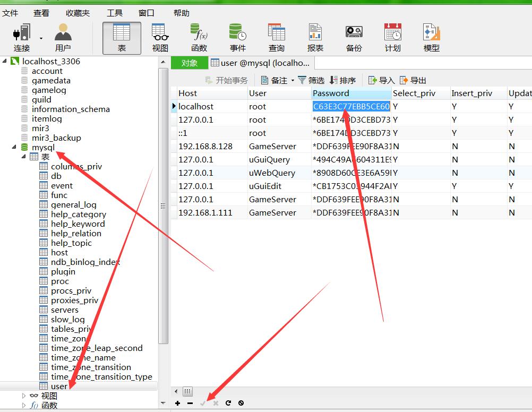Click the 筛选 filter button
Image resolution: width=532 pixels, height=412 pixels.
311,80
